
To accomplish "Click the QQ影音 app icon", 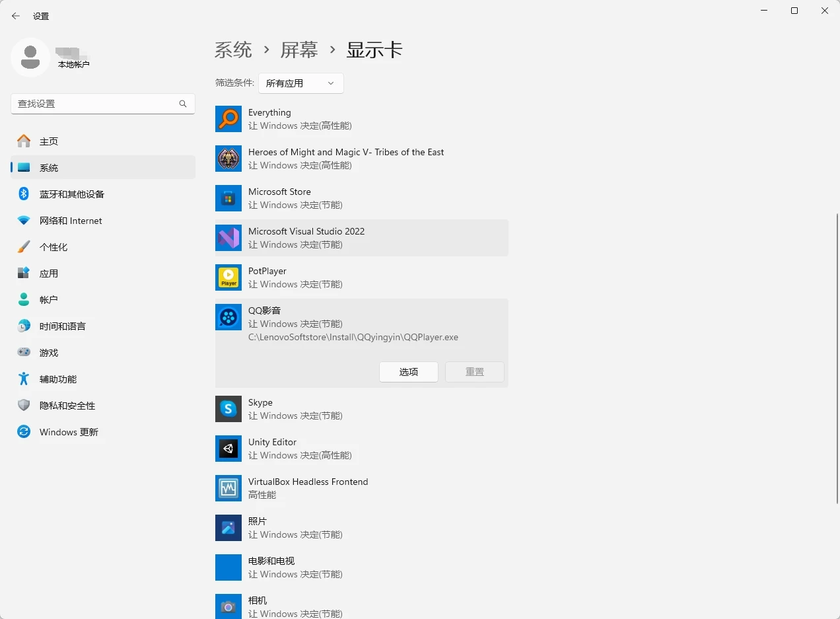I will 228,317.
